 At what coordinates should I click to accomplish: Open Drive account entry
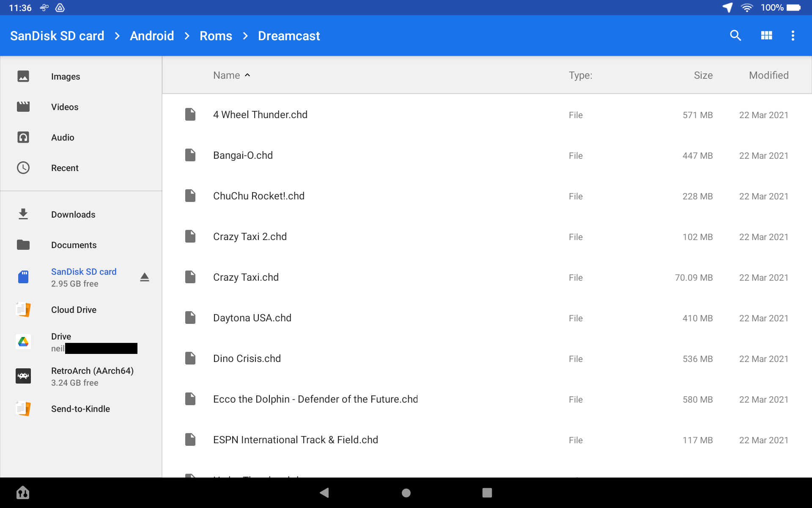(81, 342)
